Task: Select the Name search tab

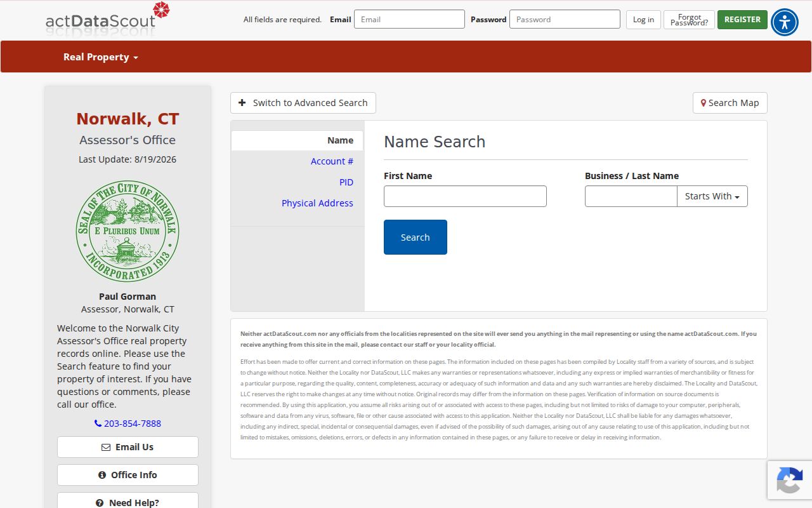Action: click(x=297, y=140)
